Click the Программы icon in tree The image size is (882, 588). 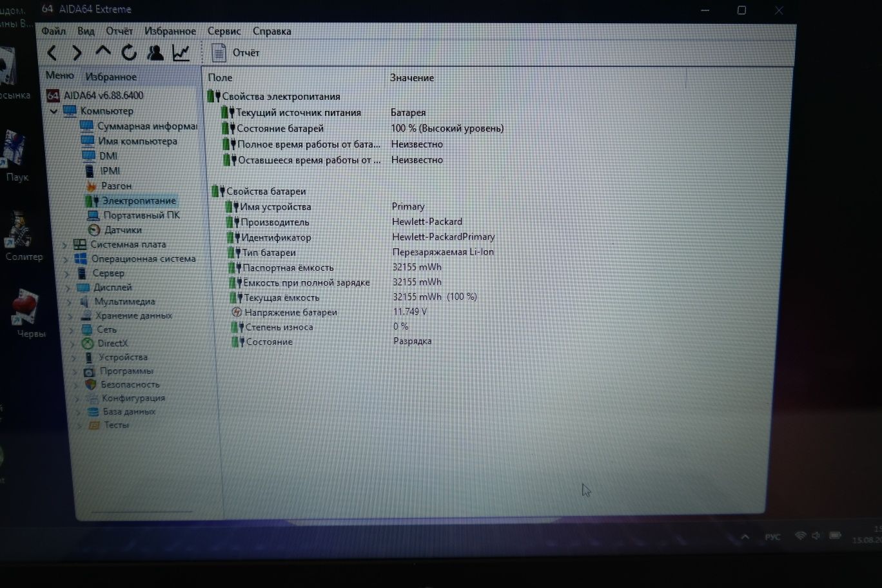point(89,371)
